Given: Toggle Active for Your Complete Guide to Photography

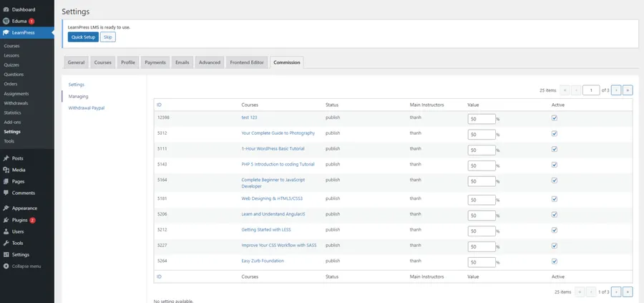Looking at the screenshot, I should [x=554, y=134].
